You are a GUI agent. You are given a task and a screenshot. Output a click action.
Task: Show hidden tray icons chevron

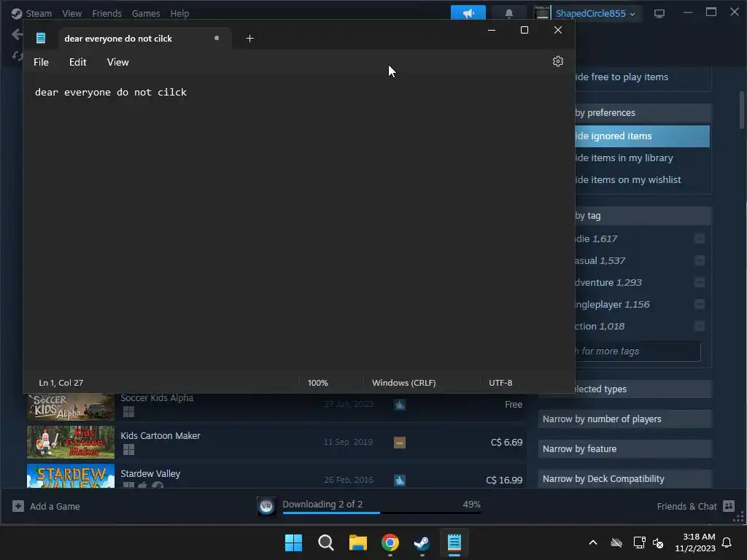pyautogui.click(x=593, y=542)
